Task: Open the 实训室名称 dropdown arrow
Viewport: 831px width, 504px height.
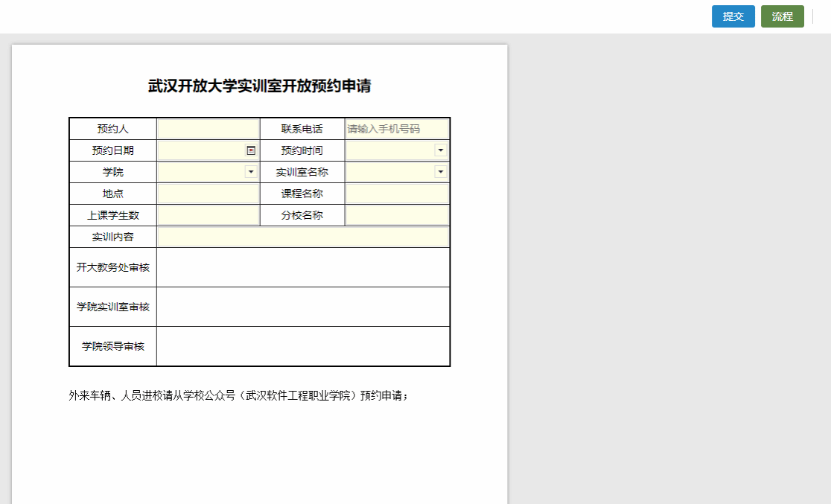Action: click(441, 172)
